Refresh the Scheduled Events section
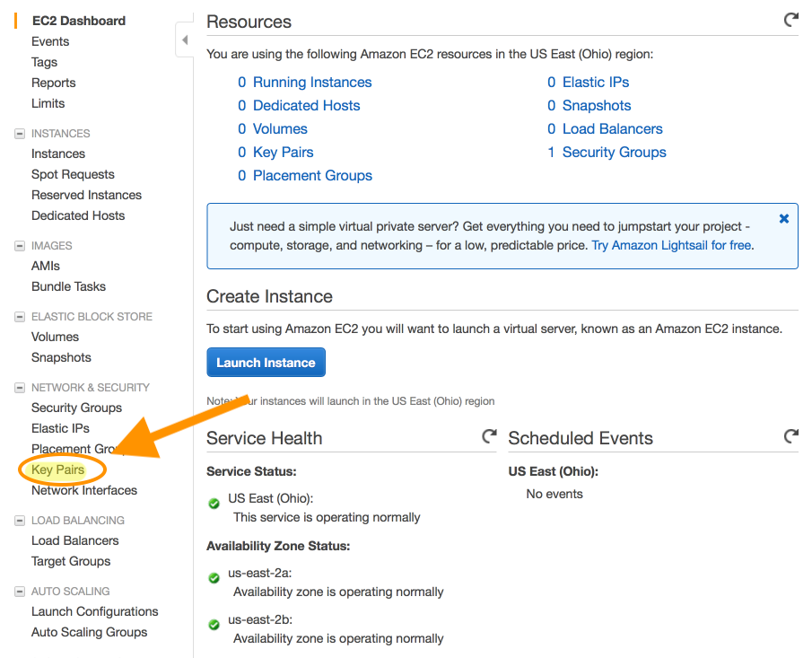The width and height of the screenshot is (812, 658). pos(790,436)
